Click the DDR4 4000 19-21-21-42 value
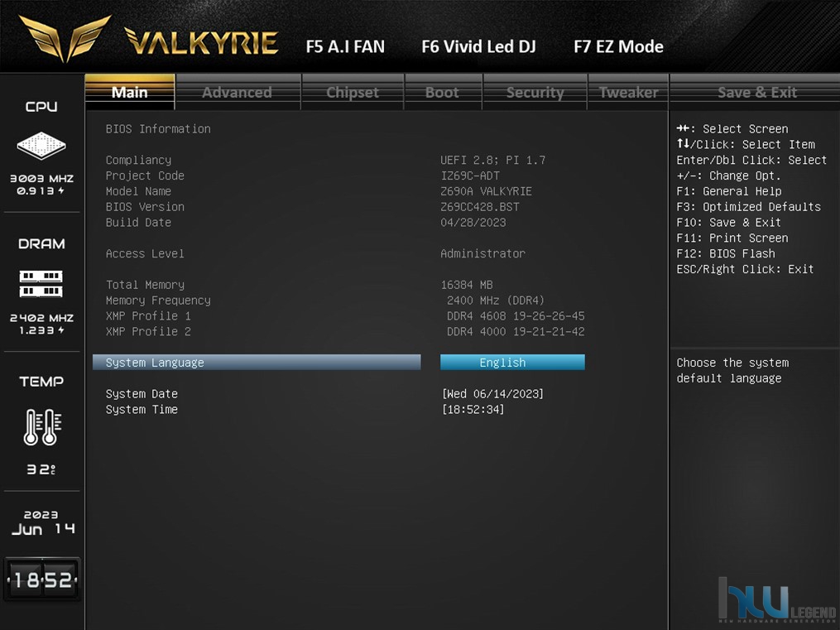The image size is (840, 630). pyautogui.click(x=516, y=331)
